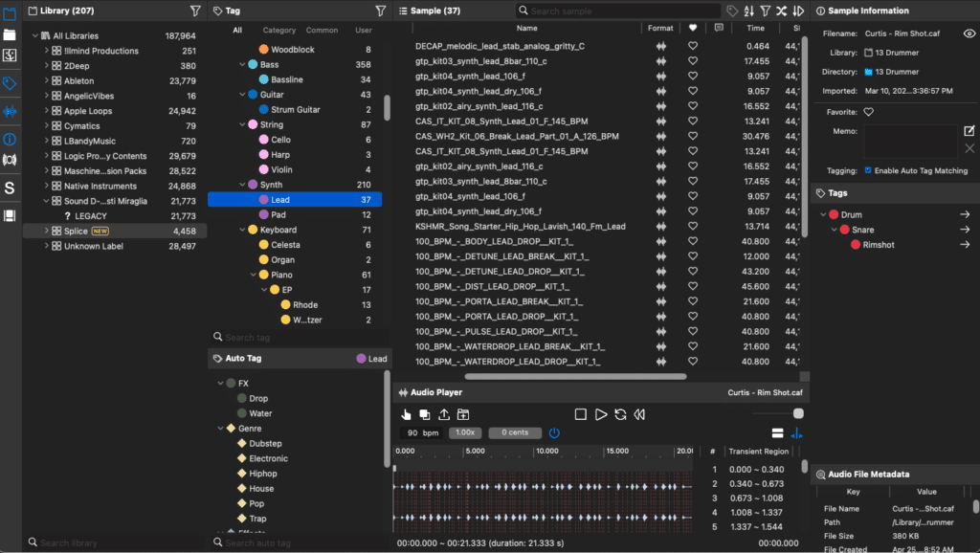This screenshot has width=980, height=553.
Task: Click the export sample icon in Audio Player
Action: pyautogui.click(x=444, y=414)
